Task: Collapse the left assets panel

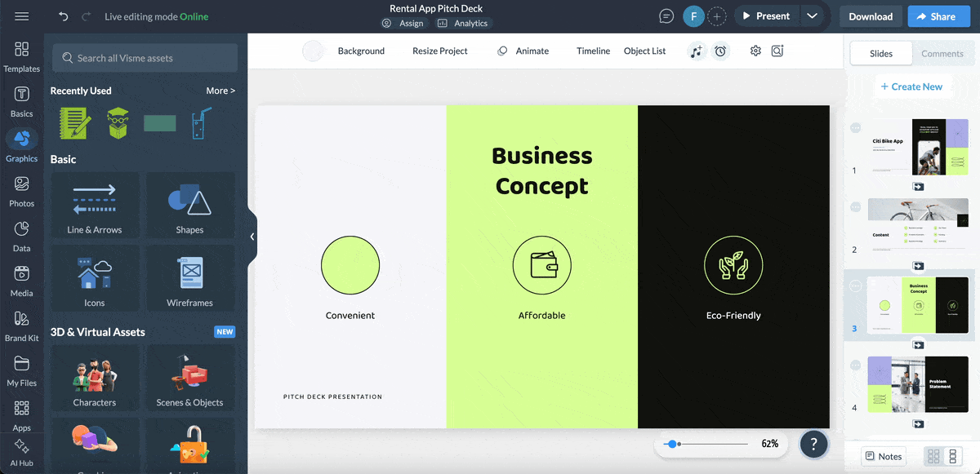Action: coord(252,237)
